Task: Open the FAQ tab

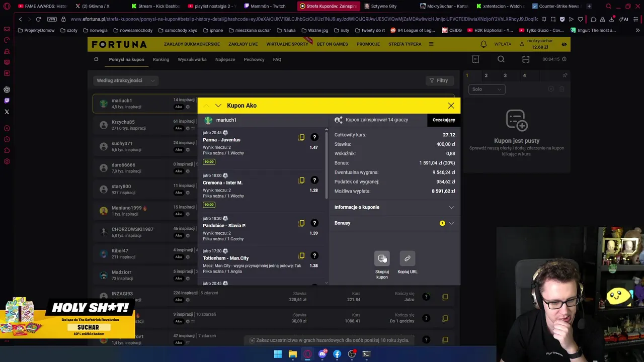Action: [277, 59]
